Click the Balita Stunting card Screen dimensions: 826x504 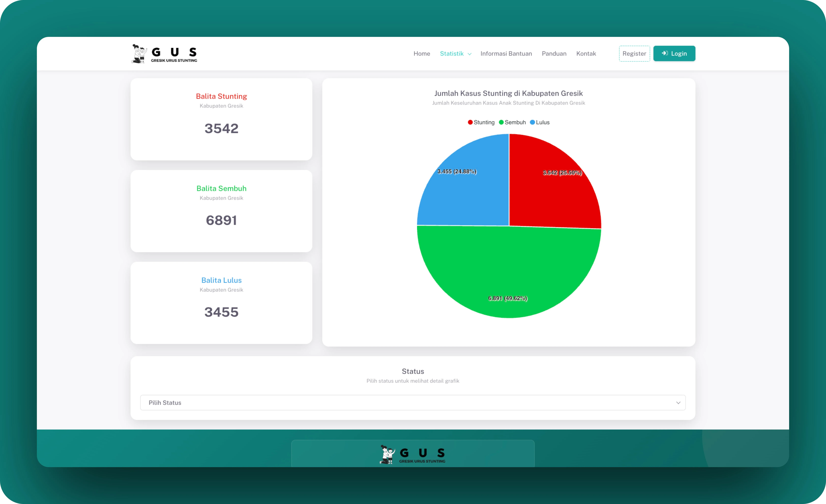(221, 119)
